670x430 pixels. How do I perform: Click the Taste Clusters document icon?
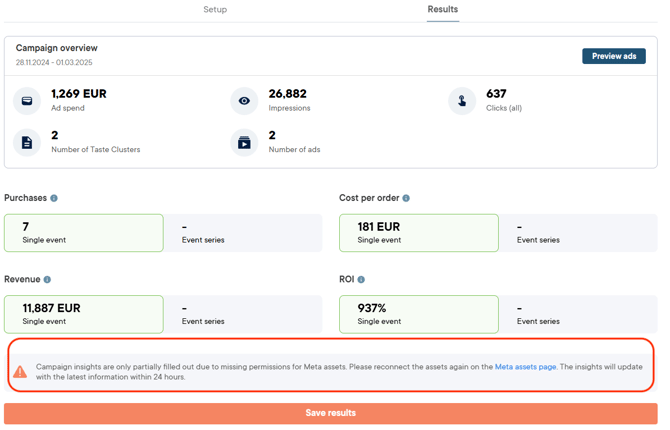pos(27,143)
